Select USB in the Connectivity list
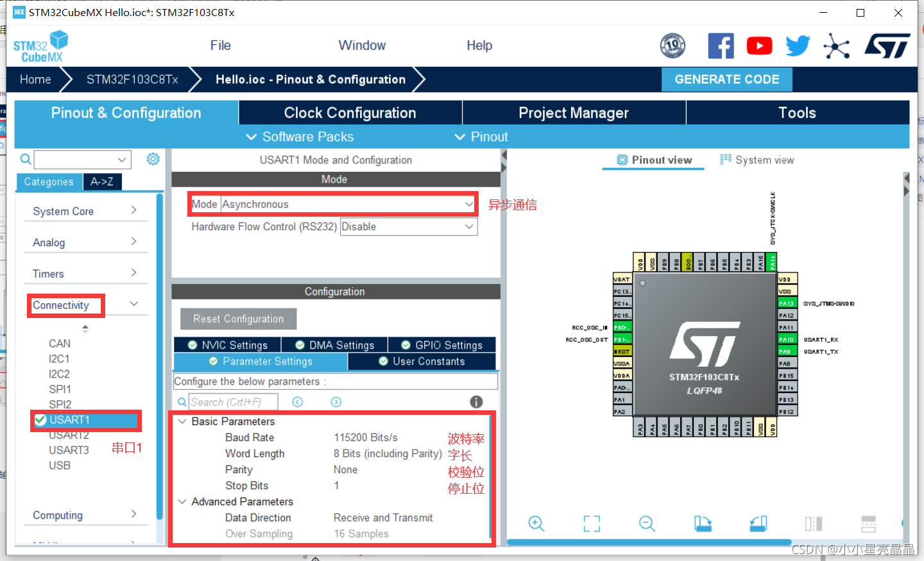Image resolution: width=924 pixels, height=561 pixels. (x=60, y=465)
